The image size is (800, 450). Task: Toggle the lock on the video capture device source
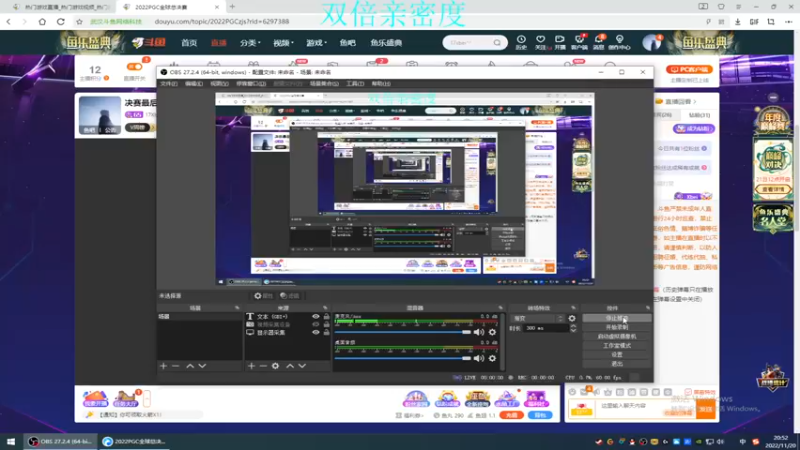pos(327,324)
